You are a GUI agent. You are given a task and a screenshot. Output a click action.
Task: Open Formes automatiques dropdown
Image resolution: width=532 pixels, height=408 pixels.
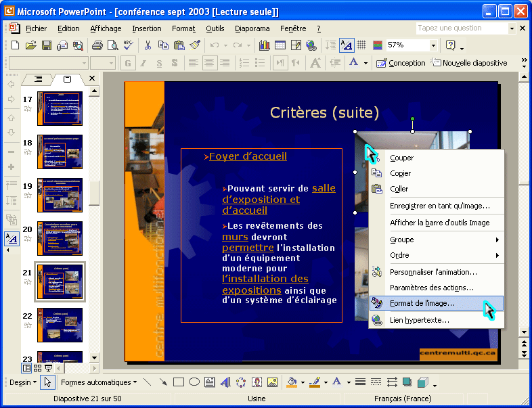point(99,382)
